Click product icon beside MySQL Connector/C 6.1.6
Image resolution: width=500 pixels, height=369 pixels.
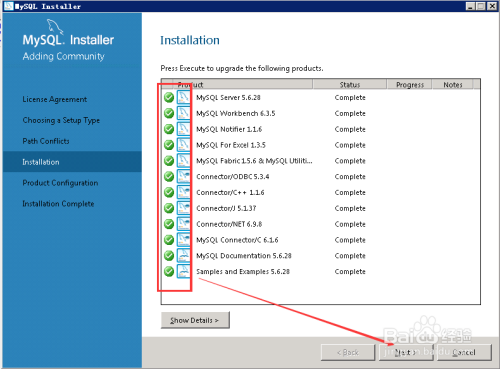[x=183, y=240]
